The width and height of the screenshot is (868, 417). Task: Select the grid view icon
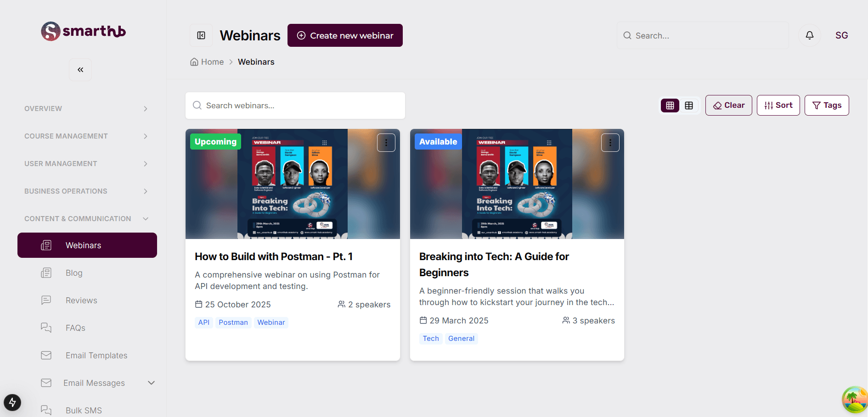click(670, 105)
